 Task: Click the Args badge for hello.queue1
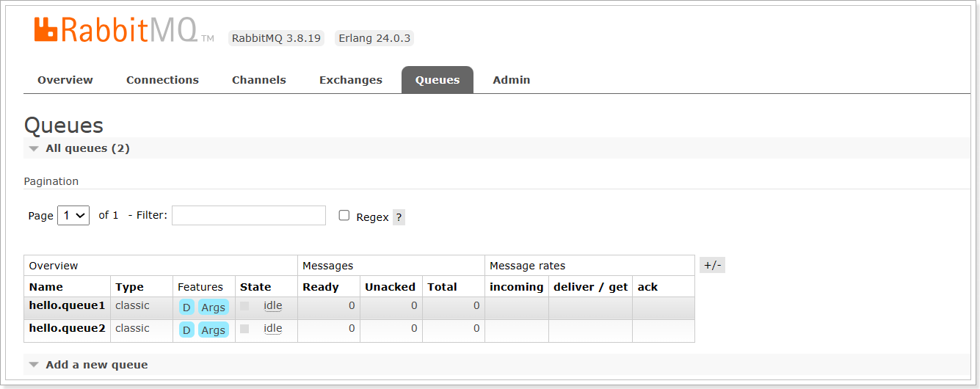click(213, 308)
